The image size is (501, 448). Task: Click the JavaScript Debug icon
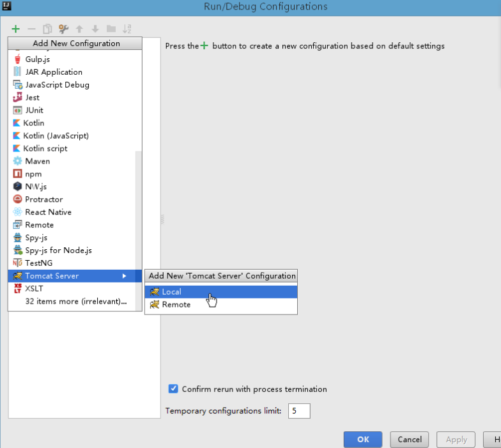pyautogui.click(x=18, y=84)
